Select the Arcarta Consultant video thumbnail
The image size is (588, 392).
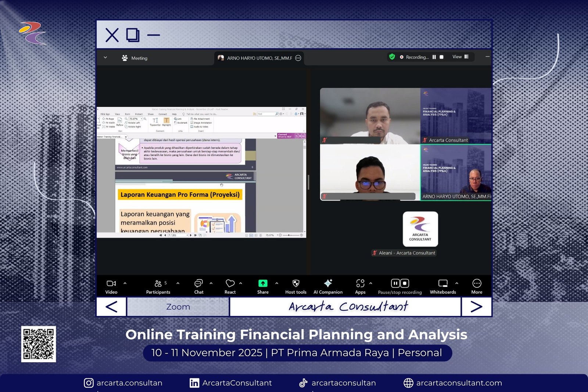(x=456, y=116)
